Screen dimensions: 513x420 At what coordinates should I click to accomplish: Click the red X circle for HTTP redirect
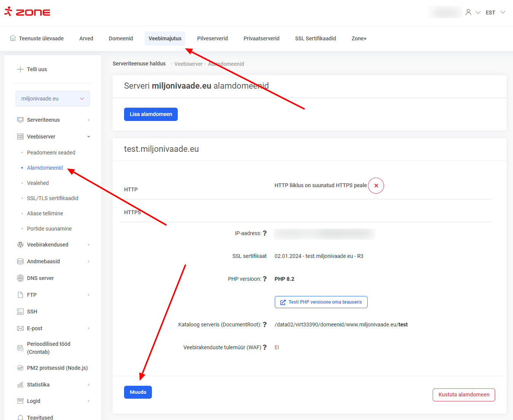[376, 186]
